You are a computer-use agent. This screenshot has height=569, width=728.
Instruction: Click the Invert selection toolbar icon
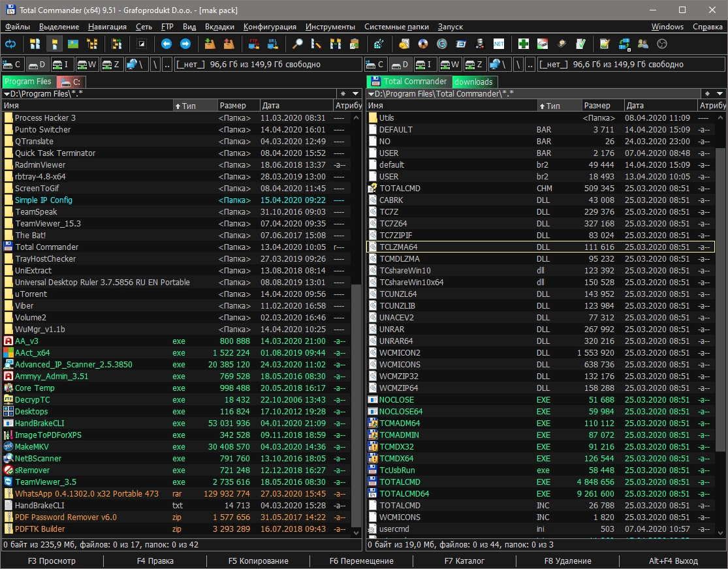click(x=142, y=44)
